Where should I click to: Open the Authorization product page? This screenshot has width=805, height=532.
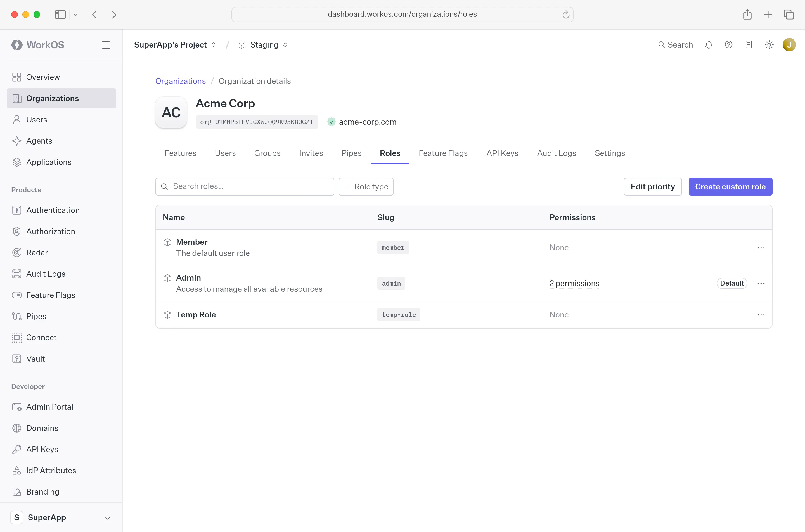tap(61, 231)
